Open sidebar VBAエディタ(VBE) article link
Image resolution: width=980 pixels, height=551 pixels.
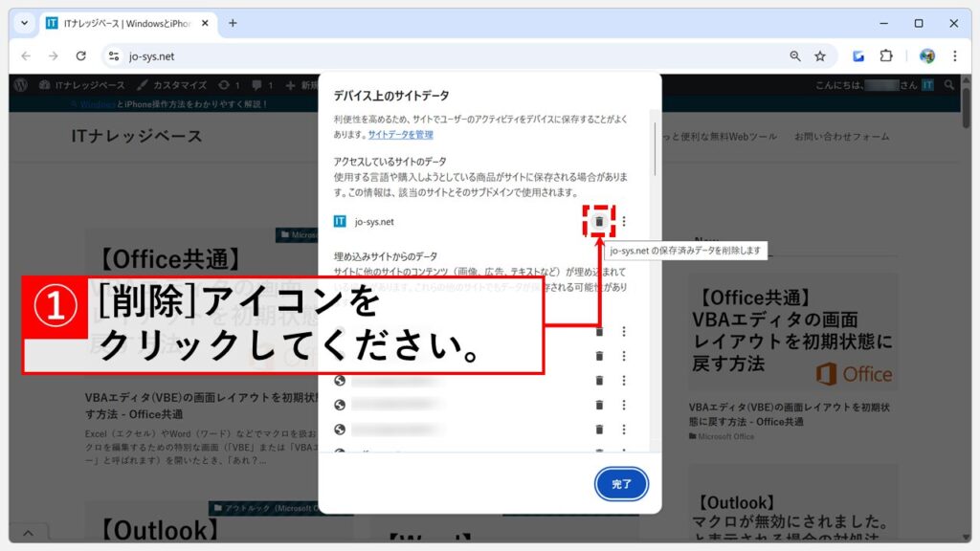(x=789, y=414)
